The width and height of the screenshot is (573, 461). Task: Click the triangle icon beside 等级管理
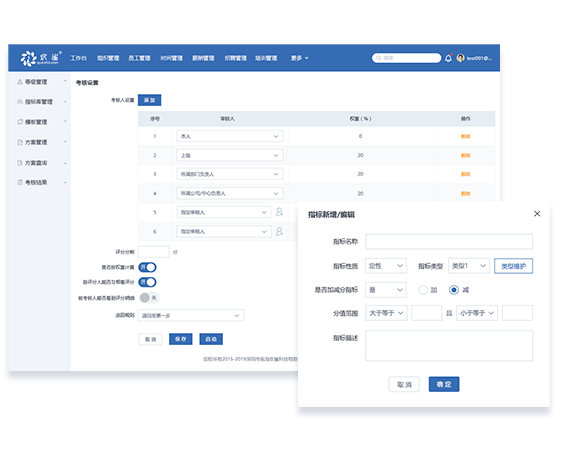(20, 82)
